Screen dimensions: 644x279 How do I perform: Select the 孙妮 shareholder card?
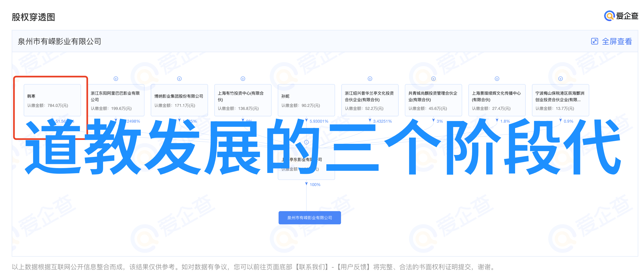[306, 100]
